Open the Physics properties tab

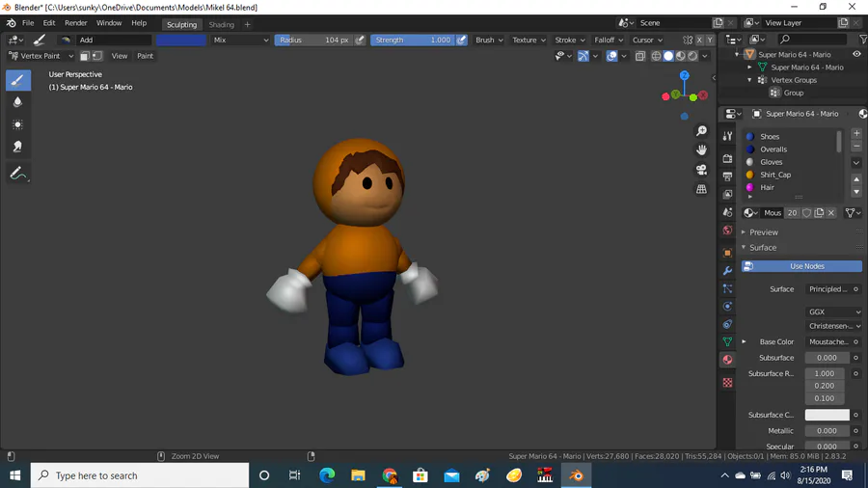pos(727,306)
